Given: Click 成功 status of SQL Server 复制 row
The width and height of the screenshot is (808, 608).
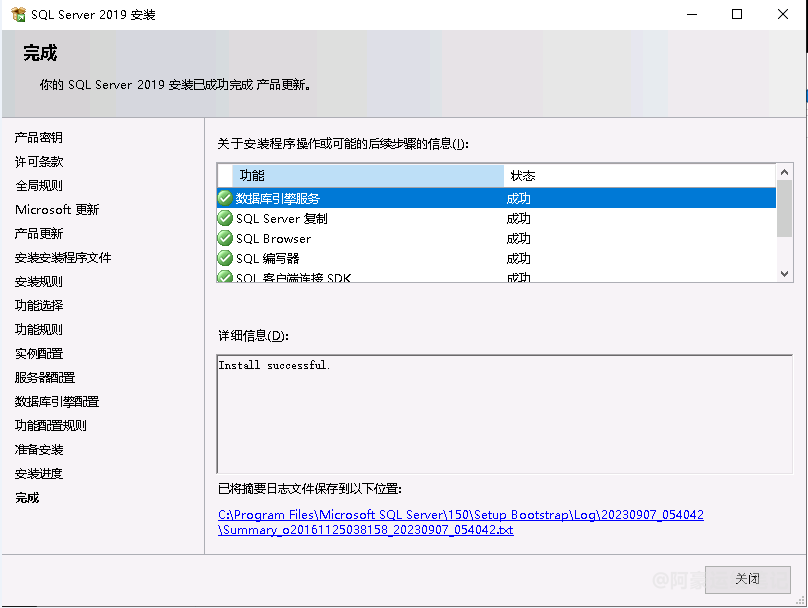Looking at the screenshot, I should tap(518, 218).
